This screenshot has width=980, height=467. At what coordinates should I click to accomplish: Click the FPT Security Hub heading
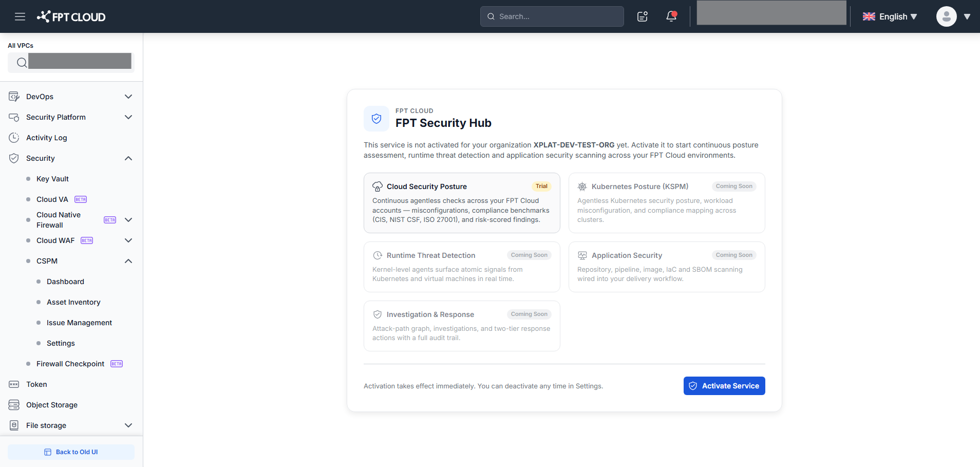pos(443,123)
